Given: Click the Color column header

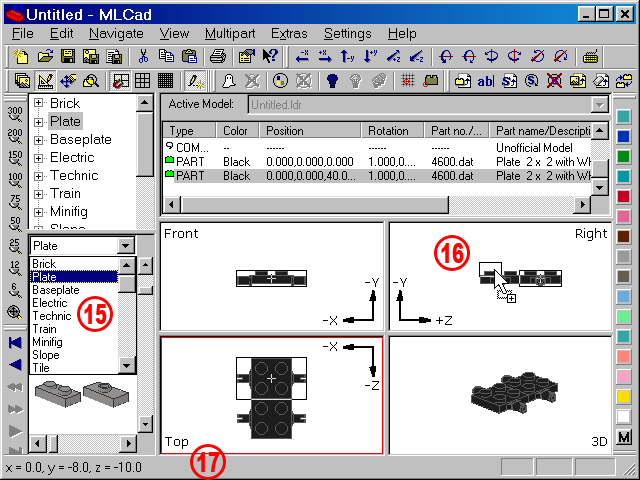Looking at the screenshot, I should (238, 131).
